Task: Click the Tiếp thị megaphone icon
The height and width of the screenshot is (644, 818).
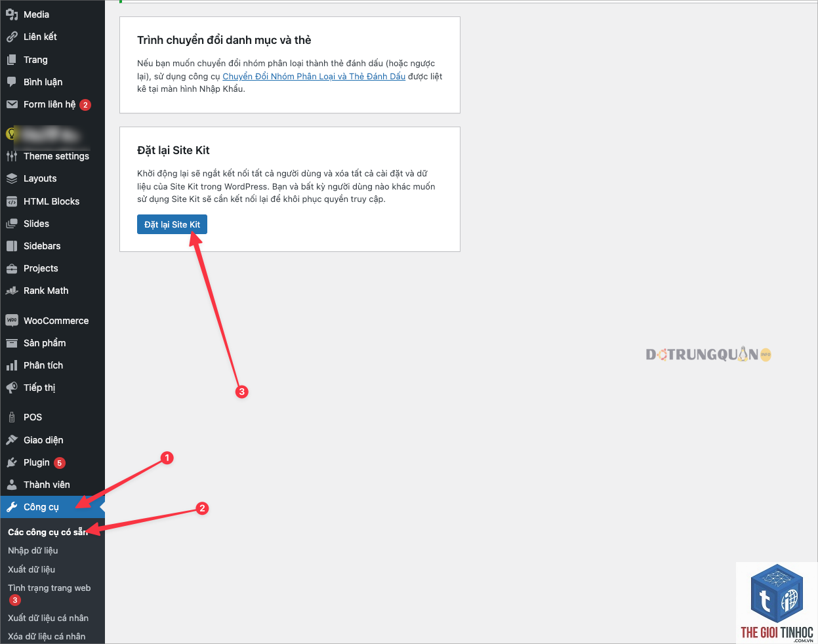Action: tap(12, 388)
